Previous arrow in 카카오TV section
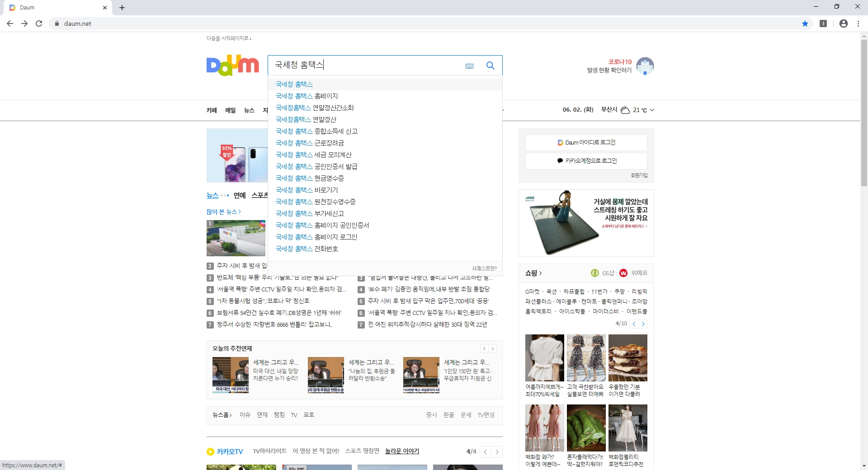 click(486, 452)
